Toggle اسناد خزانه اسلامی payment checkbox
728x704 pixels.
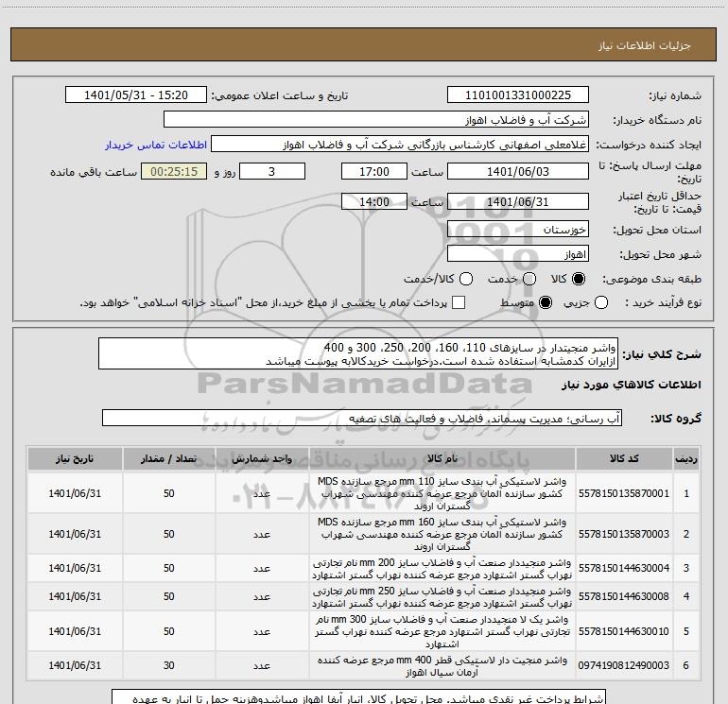click(x=459, y=302)
